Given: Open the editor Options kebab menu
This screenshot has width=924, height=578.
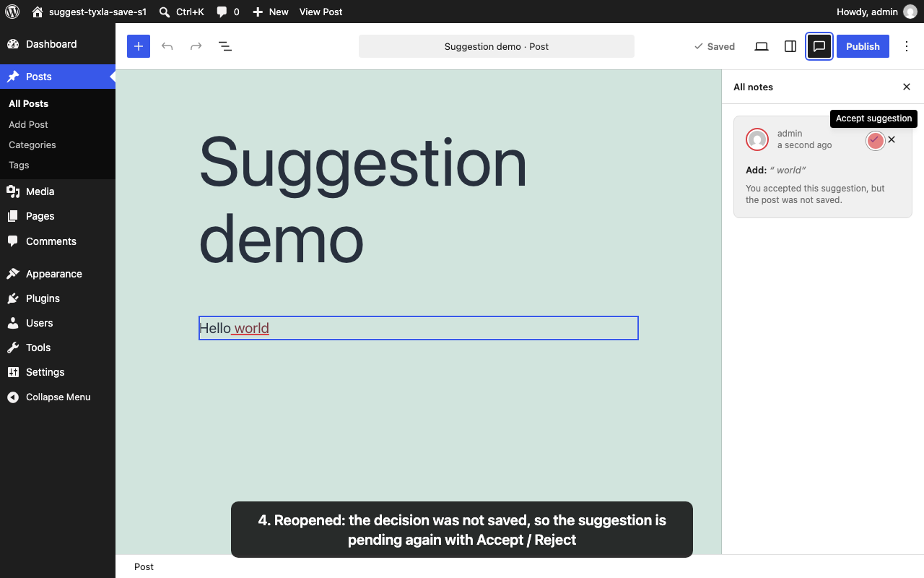Looking at the screenshot, I should click(x=907, y=46).
